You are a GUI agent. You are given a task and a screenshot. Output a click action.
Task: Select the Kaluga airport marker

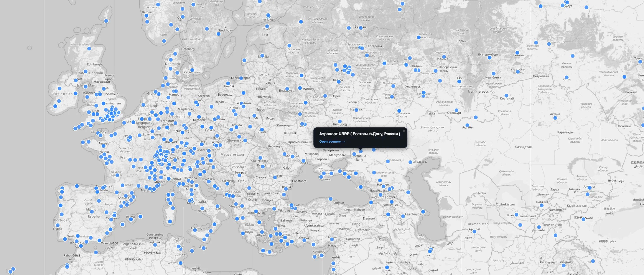[x=339, y=82]
